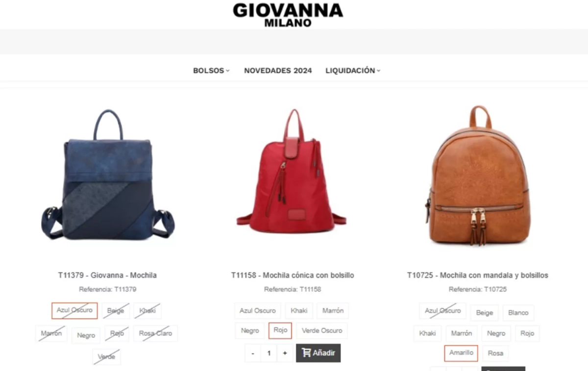Choose Negro for the T11379 backpack
The image size is (588, 371).
86,335
